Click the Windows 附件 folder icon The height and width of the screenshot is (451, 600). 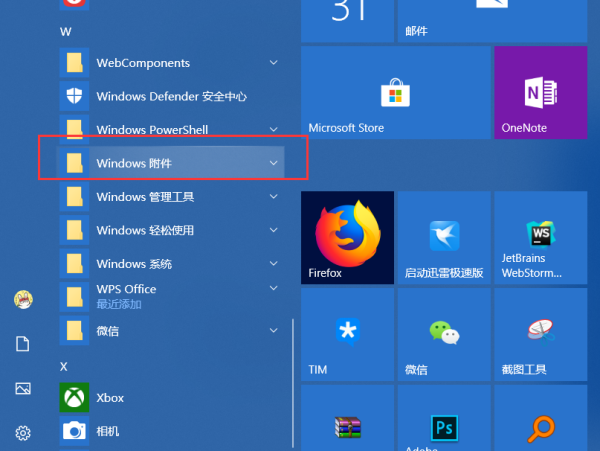[x=74, y=163]
